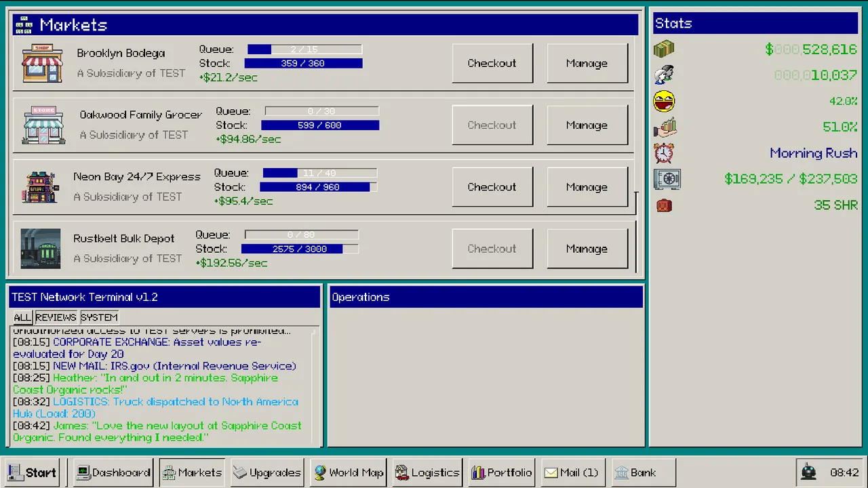Click the Neon Bay 24/7 Express building icon
Screen dimensions: 868x488
tap(41, 187)
